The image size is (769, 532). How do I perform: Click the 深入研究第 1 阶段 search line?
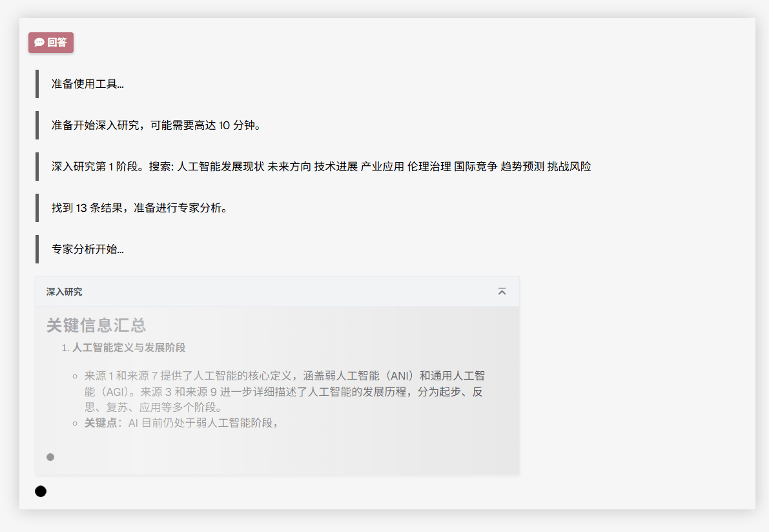coord(321,167)
